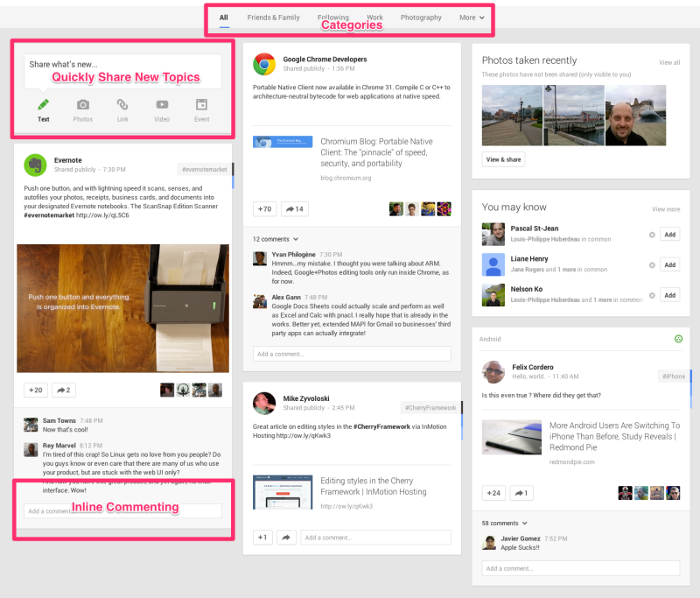Click Javier Gomez's commenter avatar
The width and height of the screenshot is (700, 598).
coord(489,543)
